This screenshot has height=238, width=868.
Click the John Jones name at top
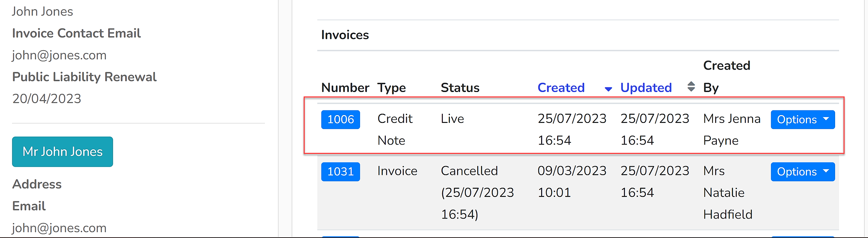[42, 12]
